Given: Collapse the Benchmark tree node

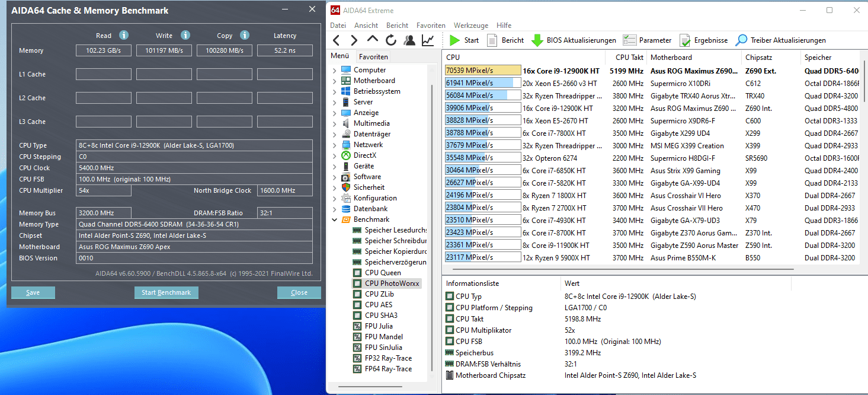Looking at the screenshot, I should 335,219.
